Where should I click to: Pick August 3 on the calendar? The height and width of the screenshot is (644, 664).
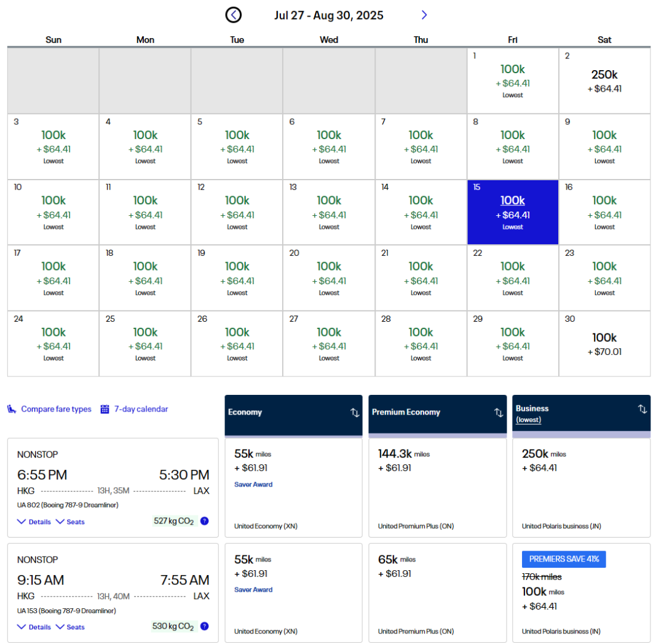click(x=53, y=146)
